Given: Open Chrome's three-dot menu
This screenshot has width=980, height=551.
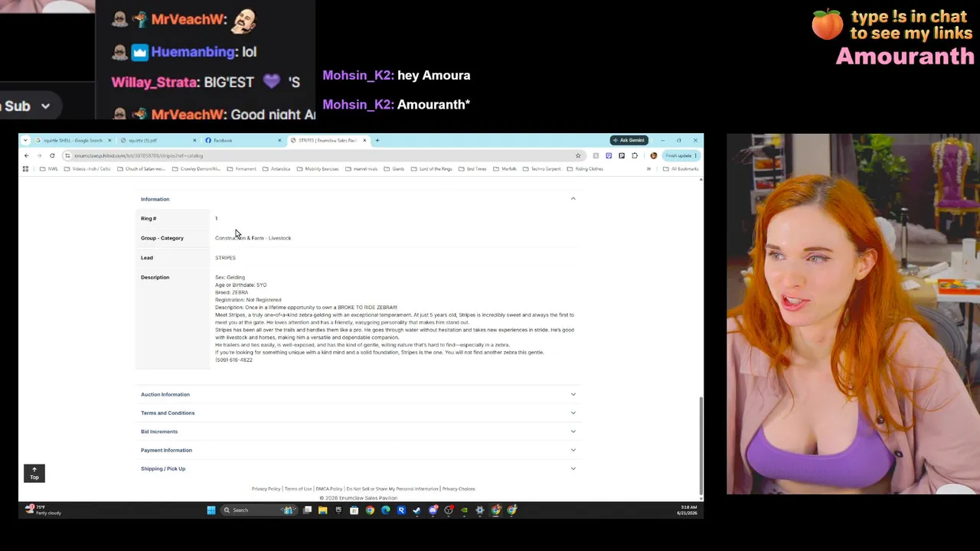Looking at the screenshot, I should [695, 155].
